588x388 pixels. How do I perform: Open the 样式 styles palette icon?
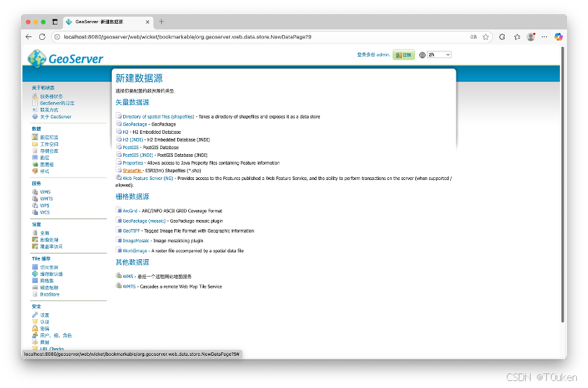(35, 171)
